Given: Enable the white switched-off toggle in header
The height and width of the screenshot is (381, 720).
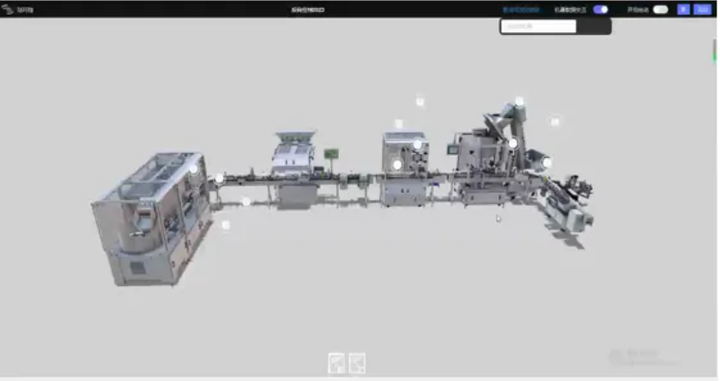Looking at the screenshot, I should pyautogui.click(x=660, y=10).
